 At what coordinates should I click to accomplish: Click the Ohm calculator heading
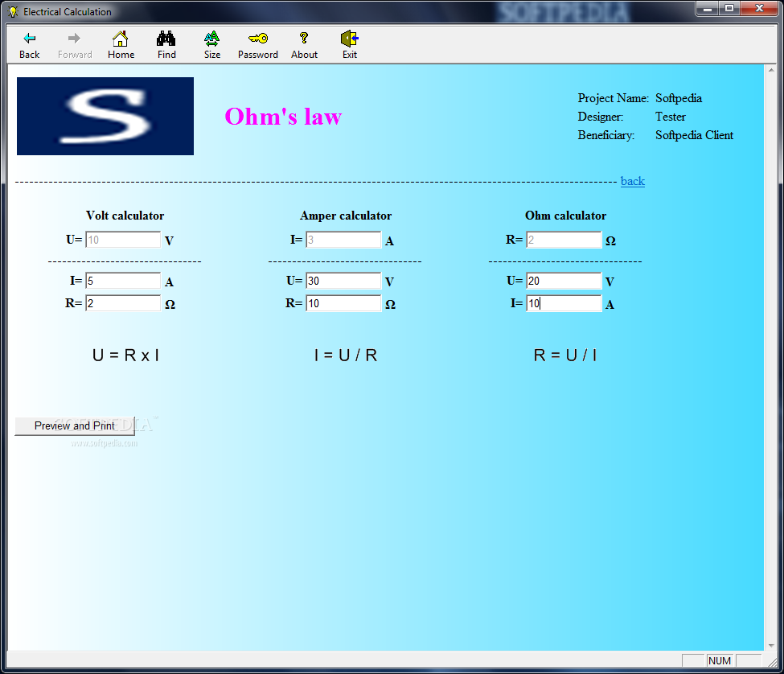pyautogui.click(x=565, y=216)
